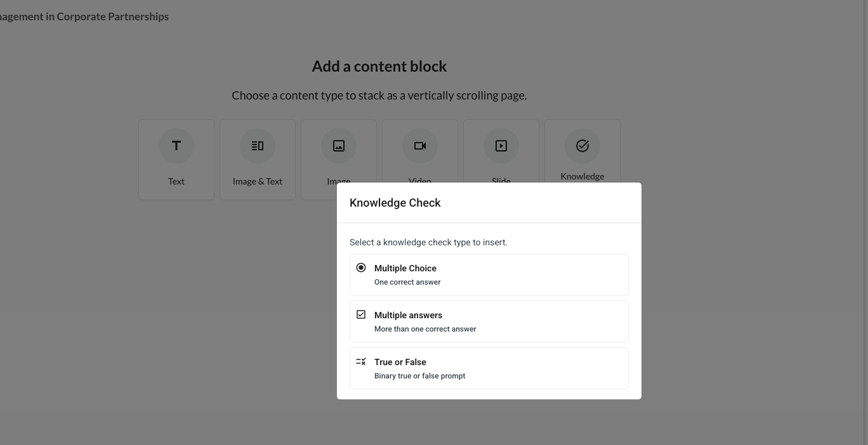
Task: Click the 'Binary true or false prompt' text
Action: [x=420, y=376]
